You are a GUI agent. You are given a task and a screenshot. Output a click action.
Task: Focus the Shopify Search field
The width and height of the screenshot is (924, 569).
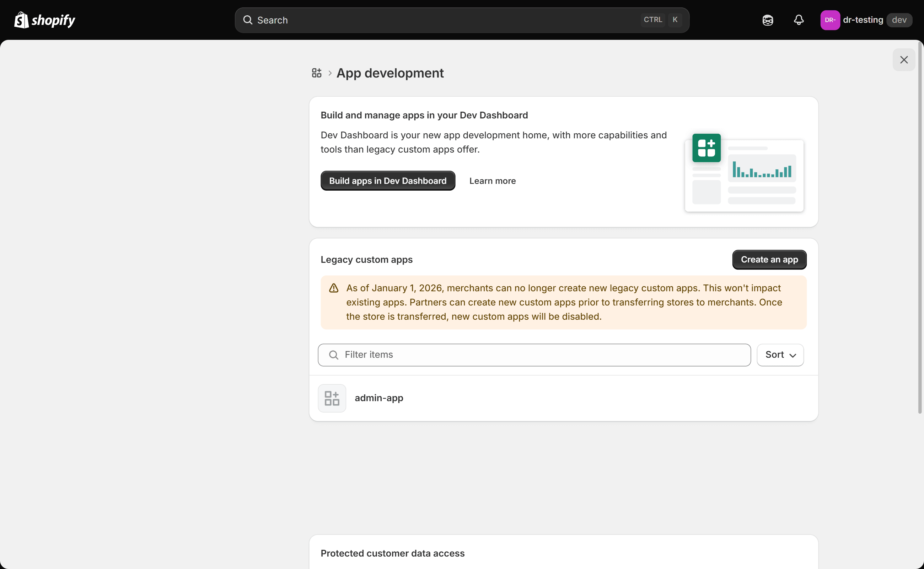click(x=462, y=20)
